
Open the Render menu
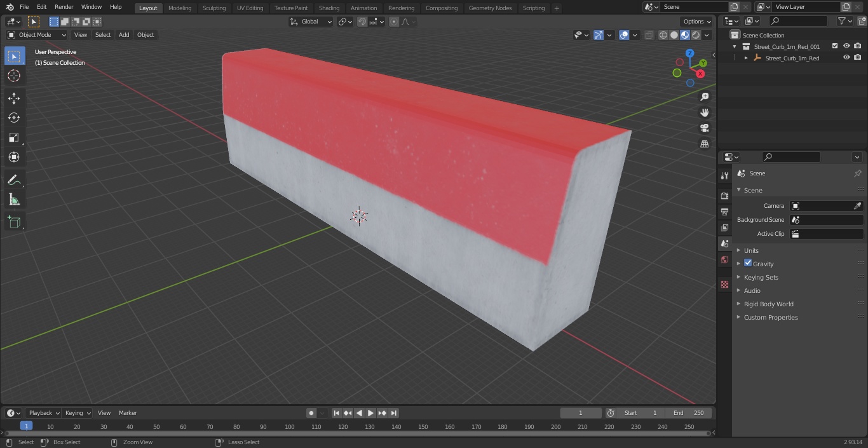[x=64, y=7]
